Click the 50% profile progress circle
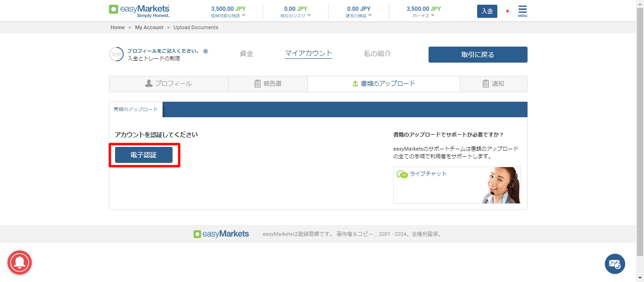 click(116, 55)
